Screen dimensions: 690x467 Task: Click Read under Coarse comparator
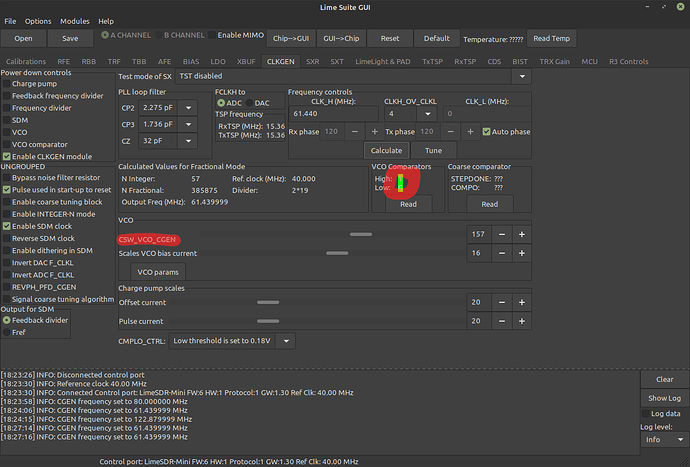[490, 204]
